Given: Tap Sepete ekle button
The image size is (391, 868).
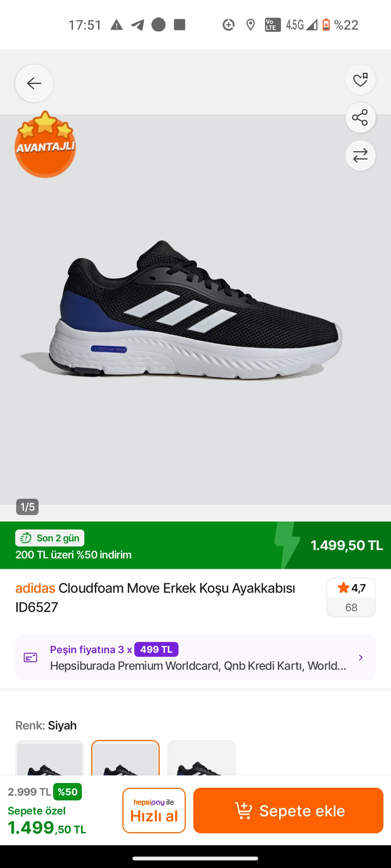Looking at the screenshot, I should [288, 810].
